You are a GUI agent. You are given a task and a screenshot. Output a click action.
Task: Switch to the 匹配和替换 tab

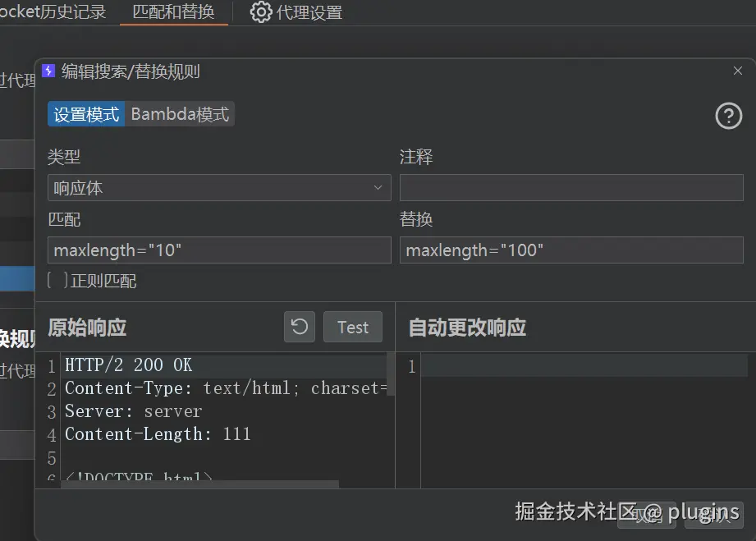(x=173, y=12)
